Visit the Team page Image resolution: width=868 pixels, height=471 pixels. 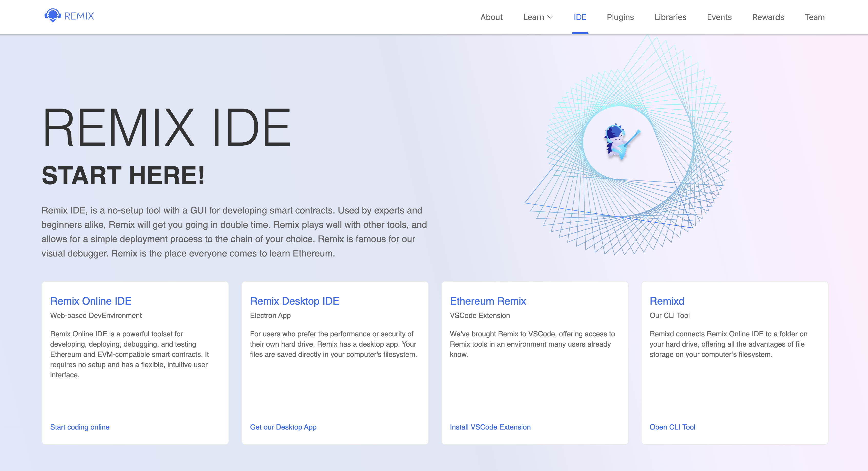(814, 17)
